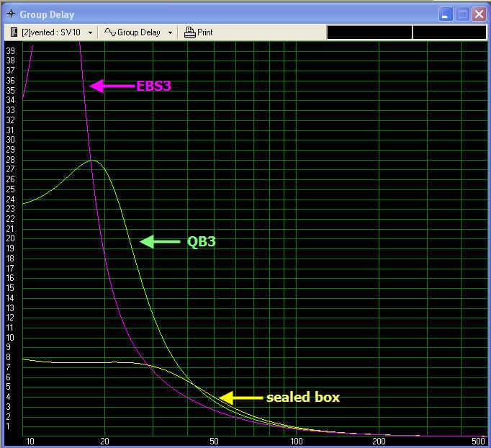491x448 pixels.
Task: Click the Print button text
Action: pyautogui.click(x=204, y=32)
